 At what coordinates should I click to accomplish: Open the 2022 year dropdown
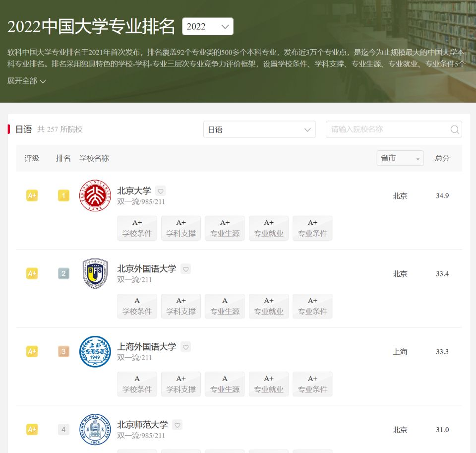tap(208, 26)
